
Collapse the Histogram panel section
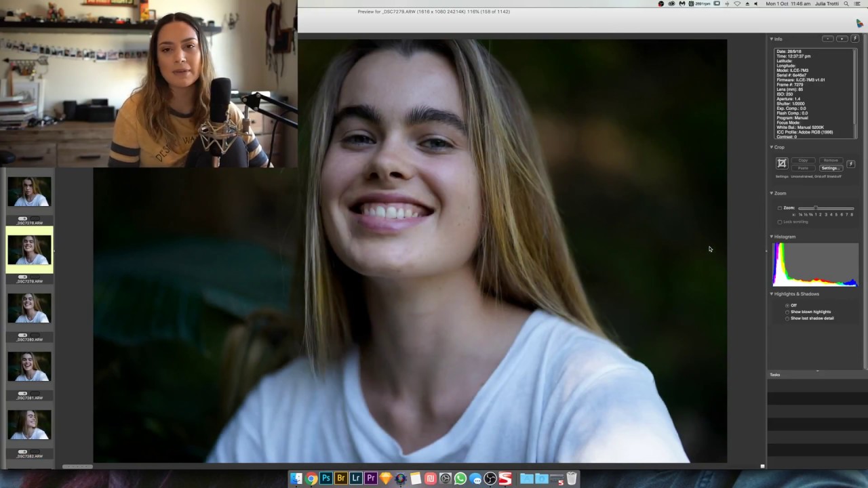point(772,237)
